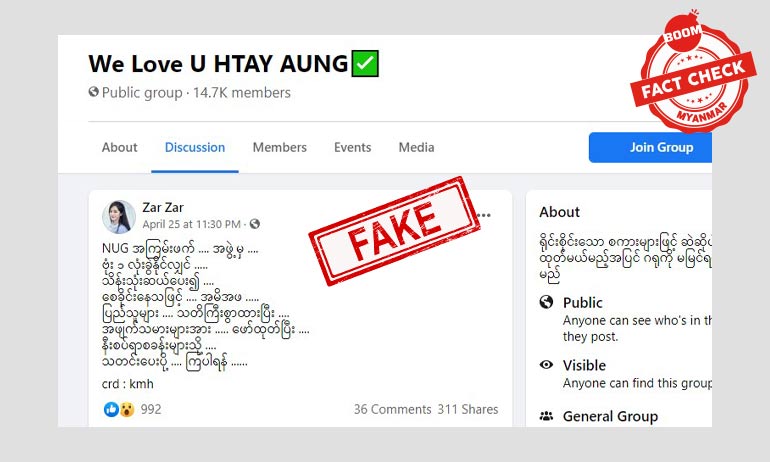This screenshot has width=770, height=462.
Task: Click the green checkmark badge in group title
Action: pos(365,63)
